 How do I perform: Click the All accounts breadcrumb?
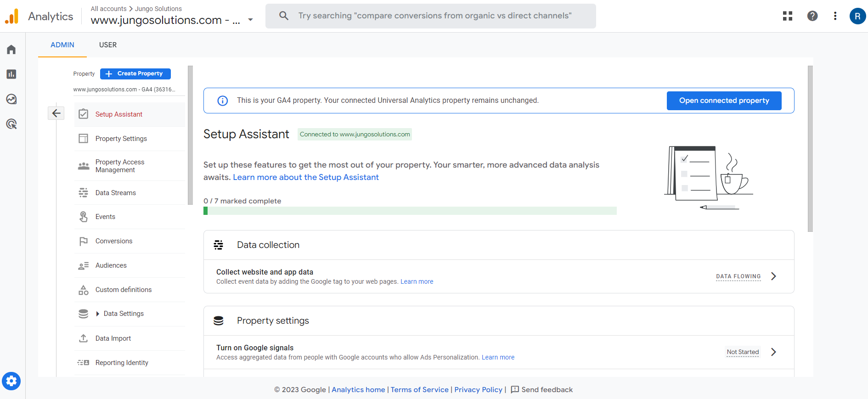point(108,9)
